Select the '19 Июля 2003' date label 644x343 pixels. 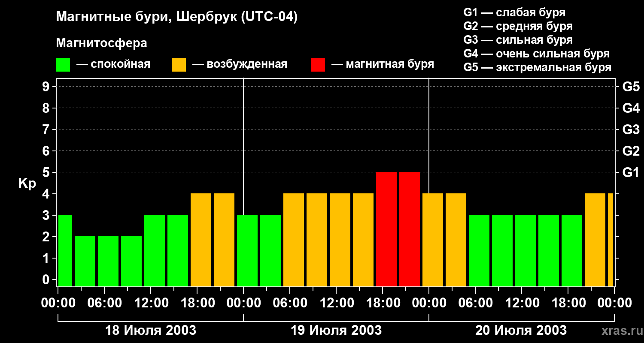(336, 331)
